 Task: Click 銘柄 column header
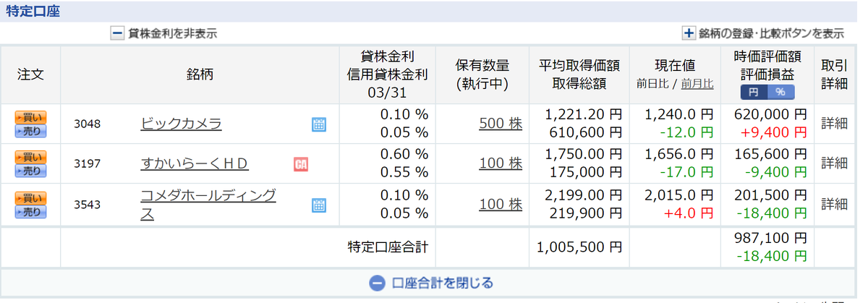click(199, 74)
